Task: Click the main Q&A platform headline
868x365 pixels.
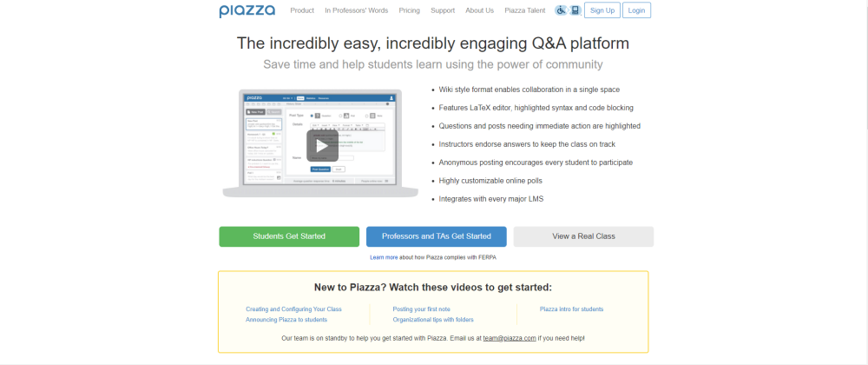Action: pos(433,43)
